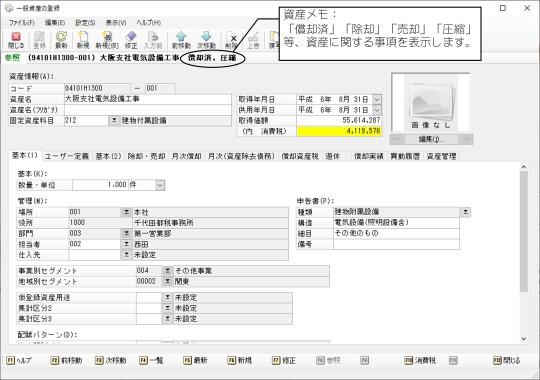Open the 表示(V) menu
This screenshot has width=540, height=380.
[x=116, y=23]
